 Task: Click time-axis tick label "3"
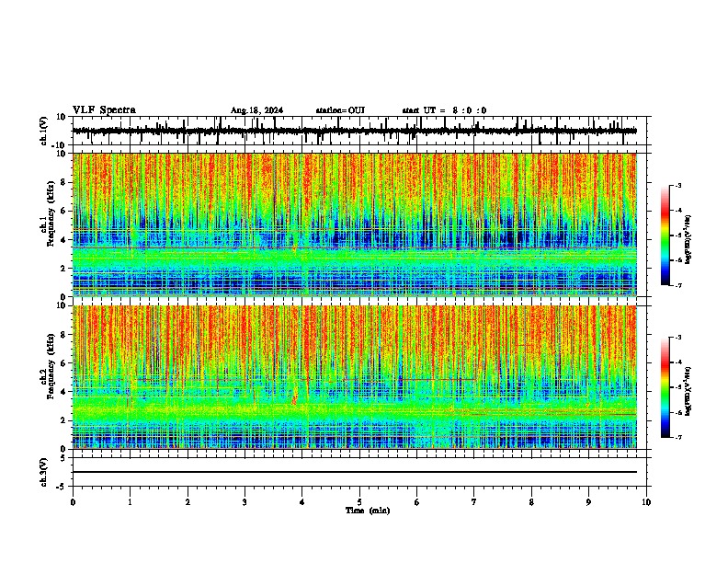pyautogui.click(x=245, y=502)
